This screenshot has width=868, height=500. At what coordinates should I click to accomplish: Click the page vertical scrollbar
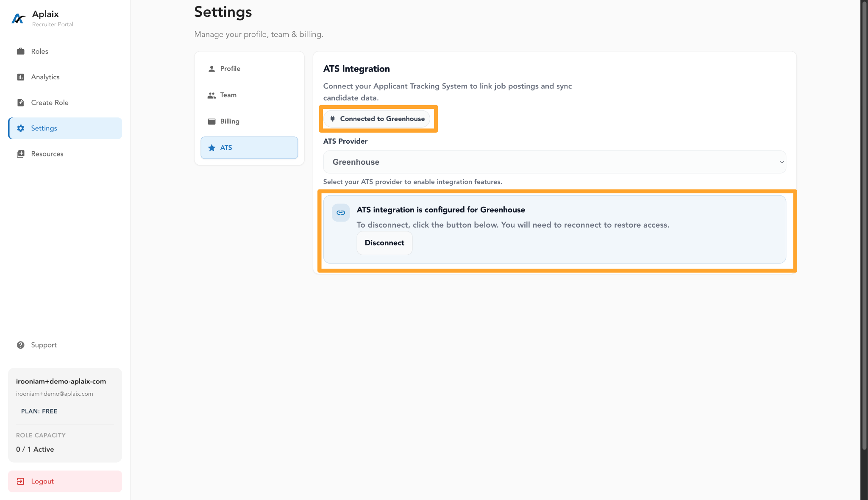point(864,225)
